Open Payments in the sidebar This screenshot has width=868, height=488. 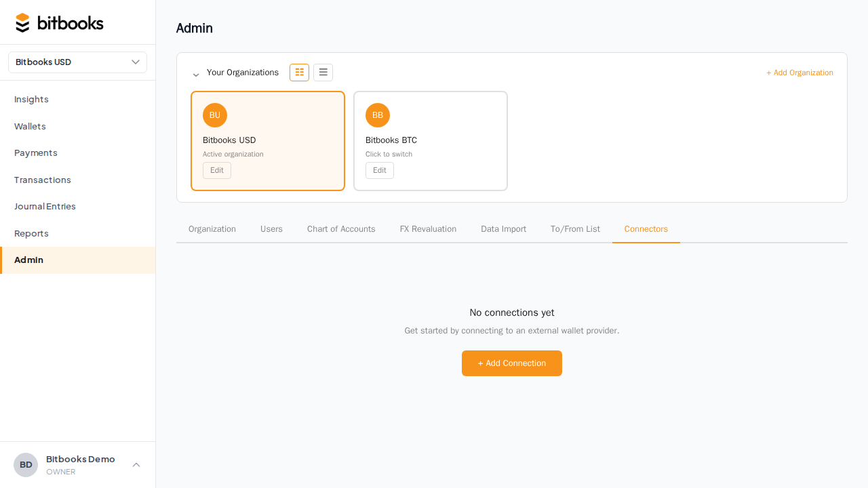77,153
